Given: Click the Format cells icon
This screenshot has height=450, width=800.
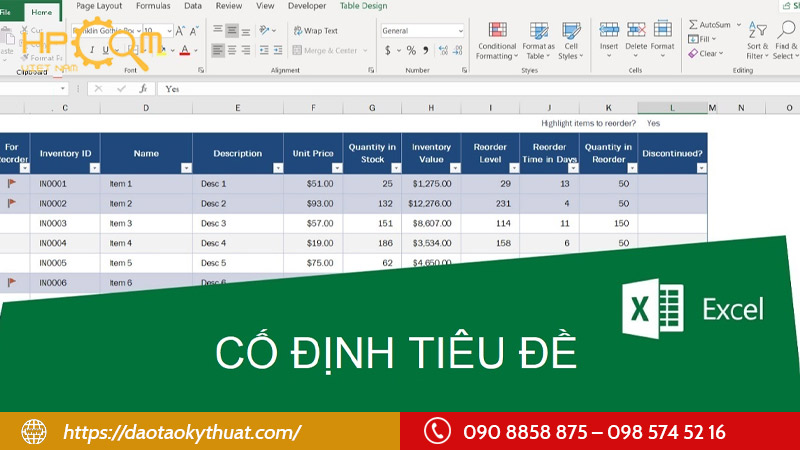Looking at the screenshot, I should coord(663,30).
